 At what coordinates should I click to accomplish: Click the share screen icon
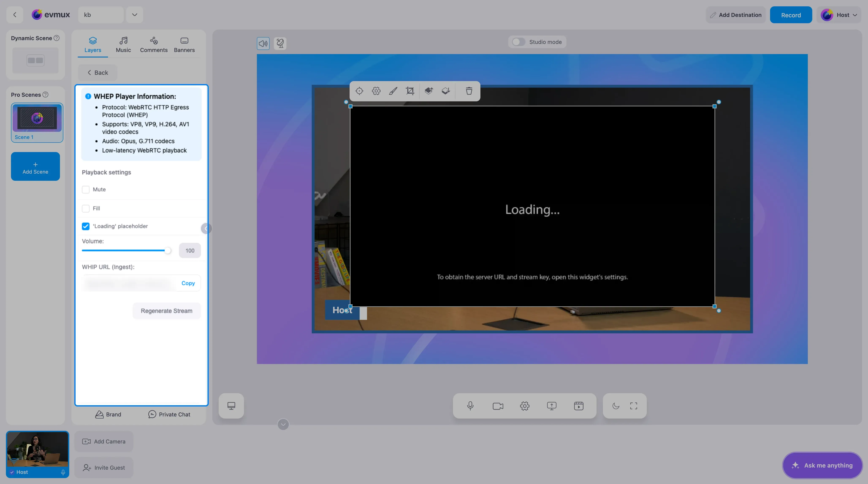coord(552,406)
